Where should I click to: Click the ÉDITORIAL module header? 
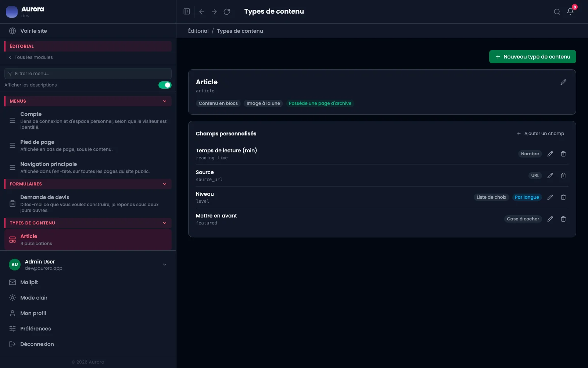tap(88, 46)
